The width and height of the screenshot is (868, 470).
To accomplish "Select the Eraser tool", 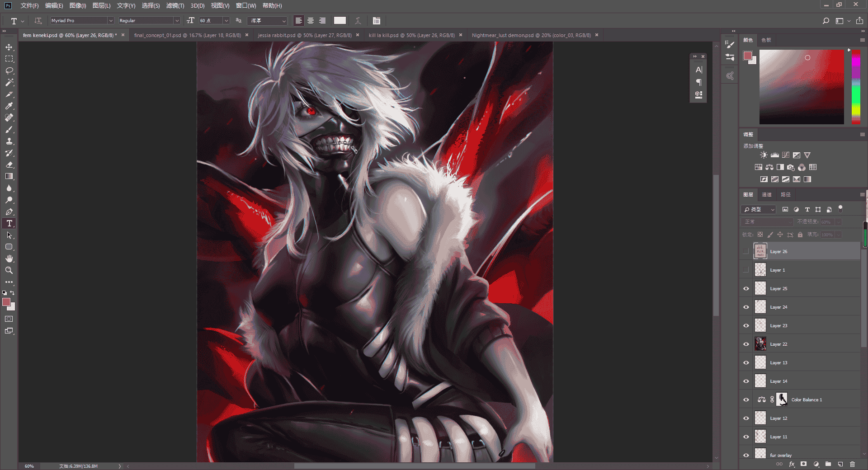I will click(x=9, y=164).
